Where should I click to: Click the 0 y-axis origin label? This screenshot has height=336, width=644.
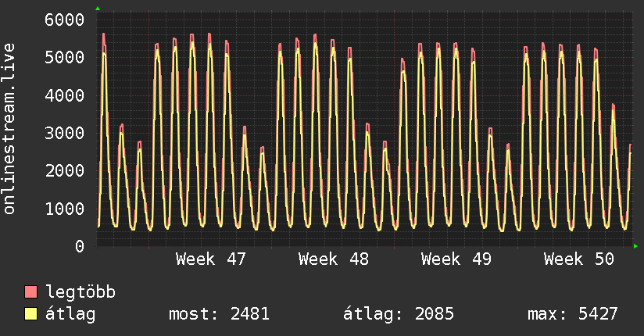point(79,246)
